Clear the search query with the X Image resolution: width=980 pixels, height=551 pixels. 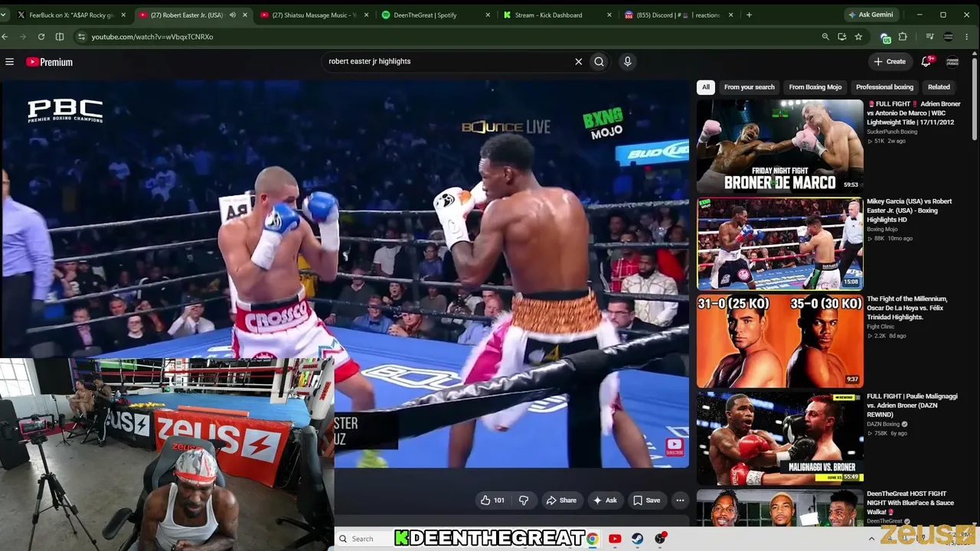click(579, 61)
